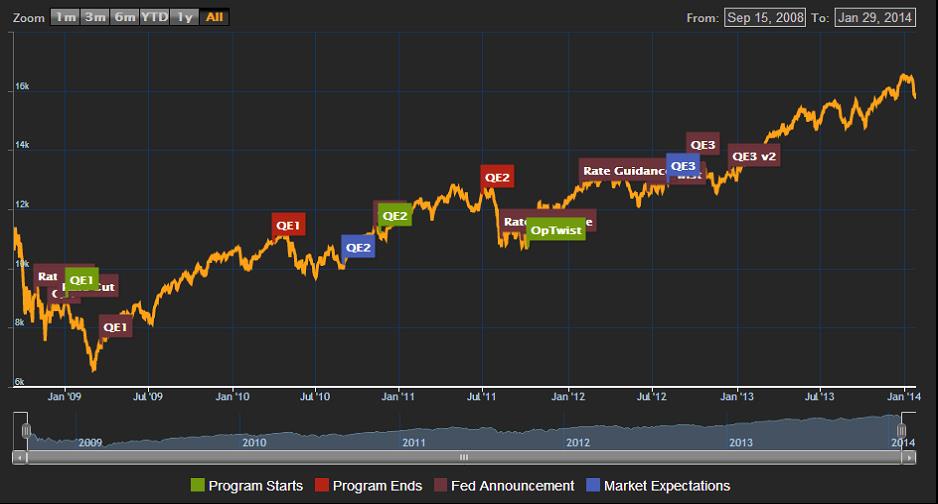This screenshot has height=504, width=938.
Task: Click the maroon QE3 announcement flag
Action: point(703,144)
